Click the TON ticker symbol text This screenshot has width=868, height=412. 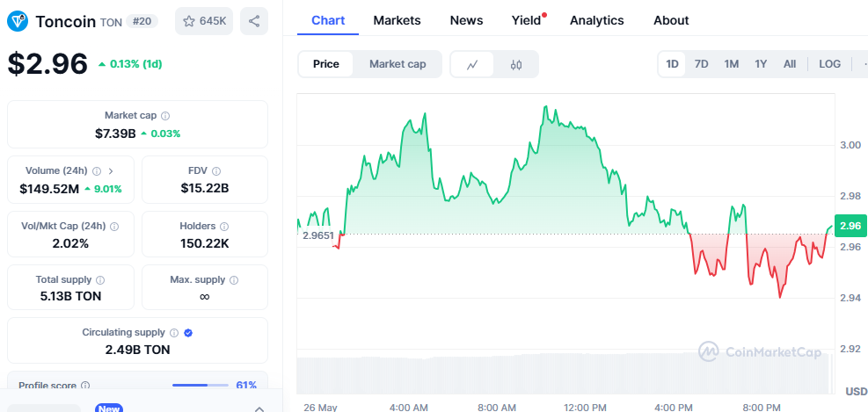pyautogui.click(x=111, y=22)
